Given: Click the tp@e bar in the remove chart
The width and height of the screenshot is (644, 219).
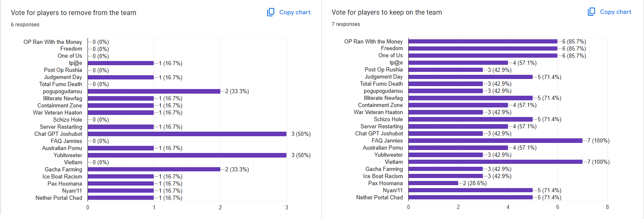Looking at the screenshot, I should [121, 63].
